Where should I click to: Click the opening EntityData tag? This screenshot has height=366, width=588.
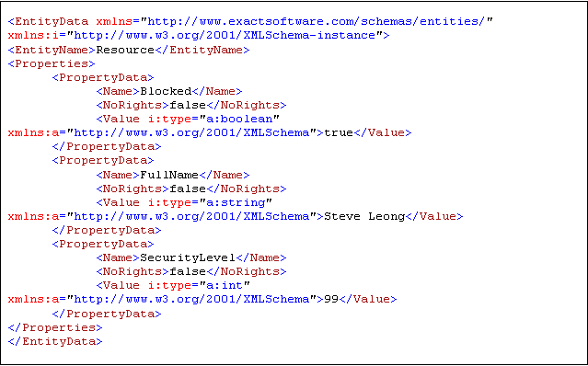tap(49, 21)
